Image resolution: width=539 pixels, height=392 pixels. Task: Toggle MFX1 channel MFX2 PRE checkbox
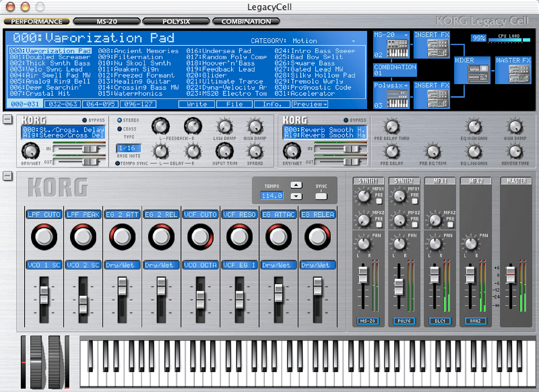[450, 224]
